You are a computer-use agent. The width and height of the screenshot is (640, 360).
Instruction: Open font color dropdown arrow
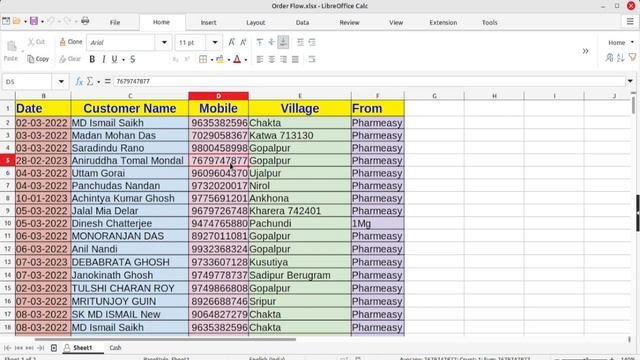click(x=246, y=60)
